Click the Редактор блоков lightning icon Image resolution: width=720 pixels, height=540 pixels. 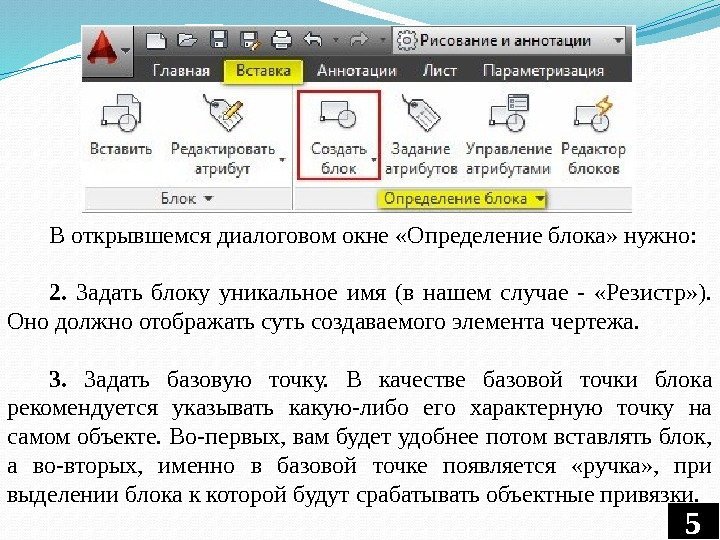point(594,113)
